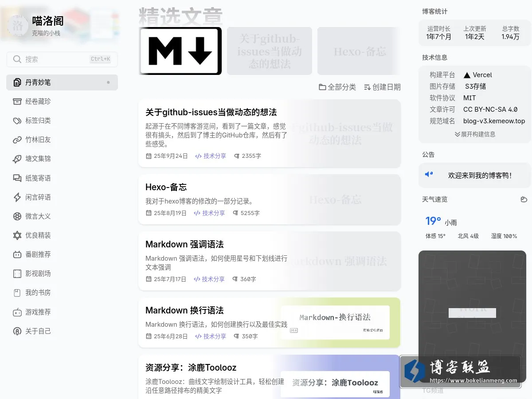Click the MIT license value
The height and width of the screenshot is (399, 532).
[469, 98]
